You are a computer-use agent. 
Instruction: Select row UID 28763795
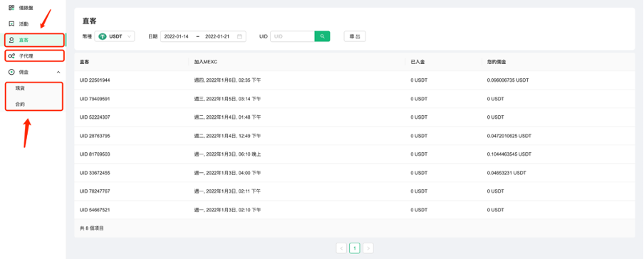tap(355, 136)
